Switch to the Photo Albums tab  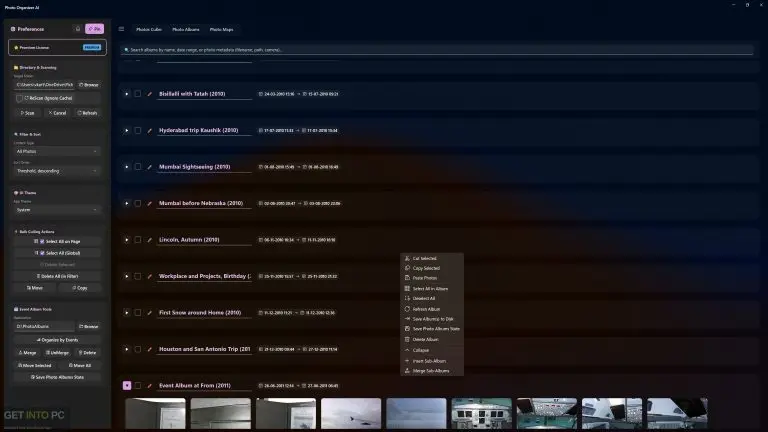point(186,29)
